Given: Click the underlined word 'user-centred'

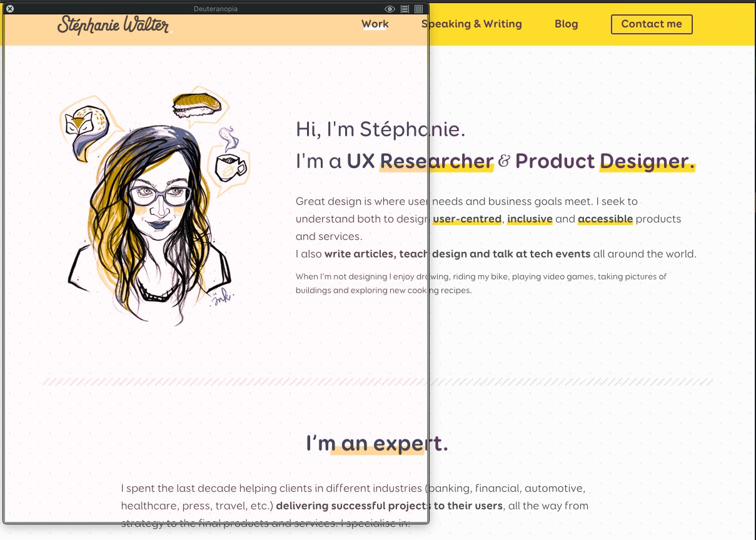Looking at the screenshot, I should pos(467,219).
